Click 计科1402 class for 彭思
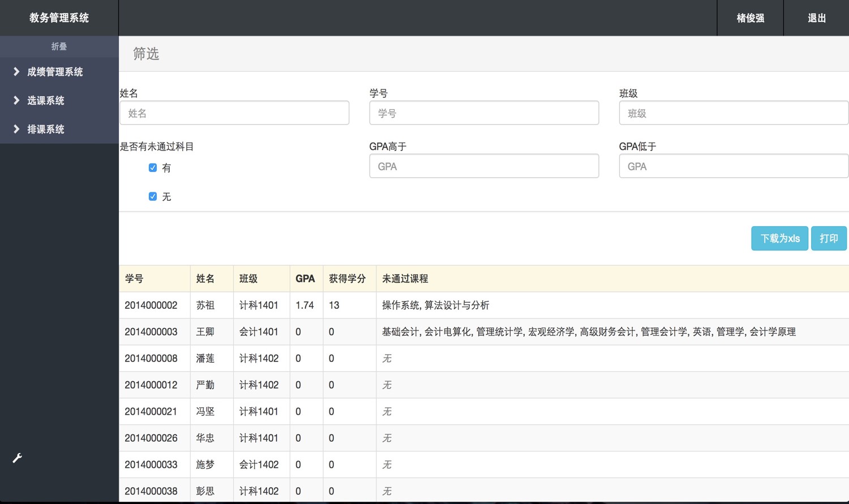 tap(259, 491)
